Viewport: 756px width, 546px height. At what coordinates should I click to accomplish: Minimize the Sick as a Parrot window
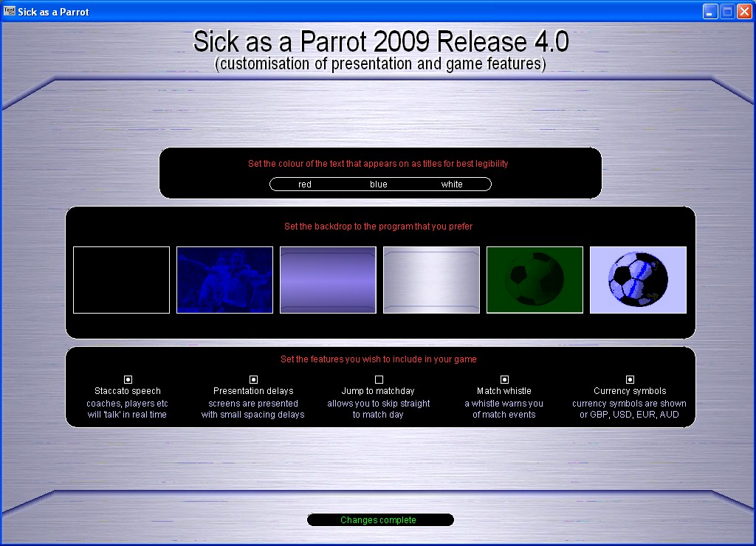coord(709,12)
